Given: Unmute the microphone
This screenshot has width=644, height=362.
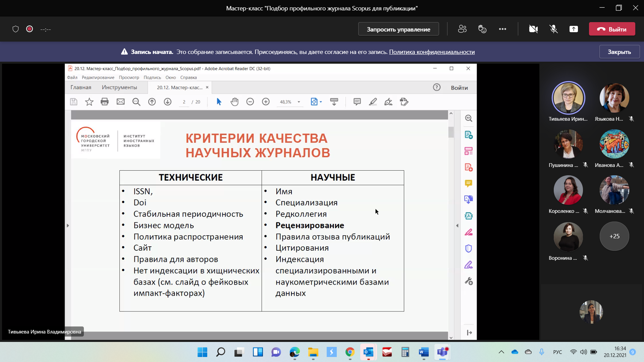Looking at the screenshot, I should 553,29.
